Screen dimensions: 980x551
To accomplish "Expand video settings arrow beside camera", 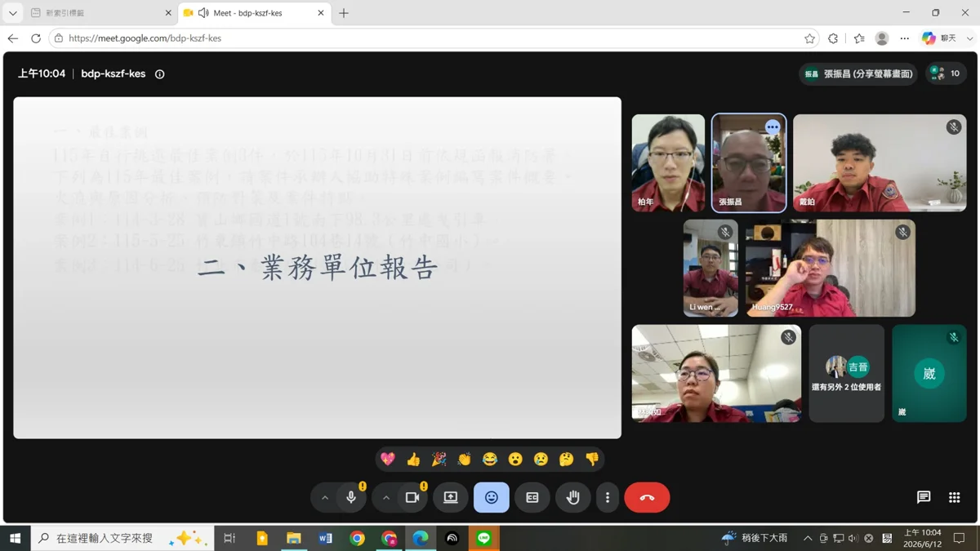I will [386, 498].
